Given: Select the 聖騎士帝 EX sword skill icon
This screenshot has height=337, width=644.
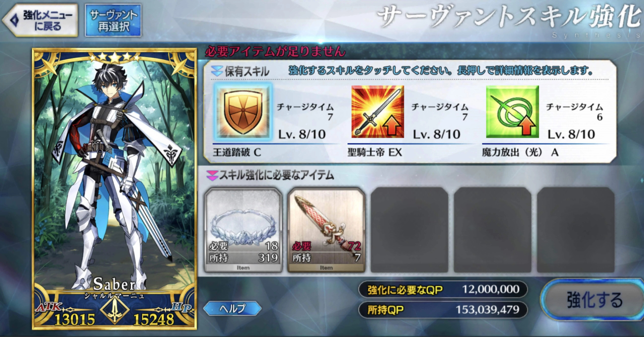Looking at the screenshot, I should tap(378, 112).
